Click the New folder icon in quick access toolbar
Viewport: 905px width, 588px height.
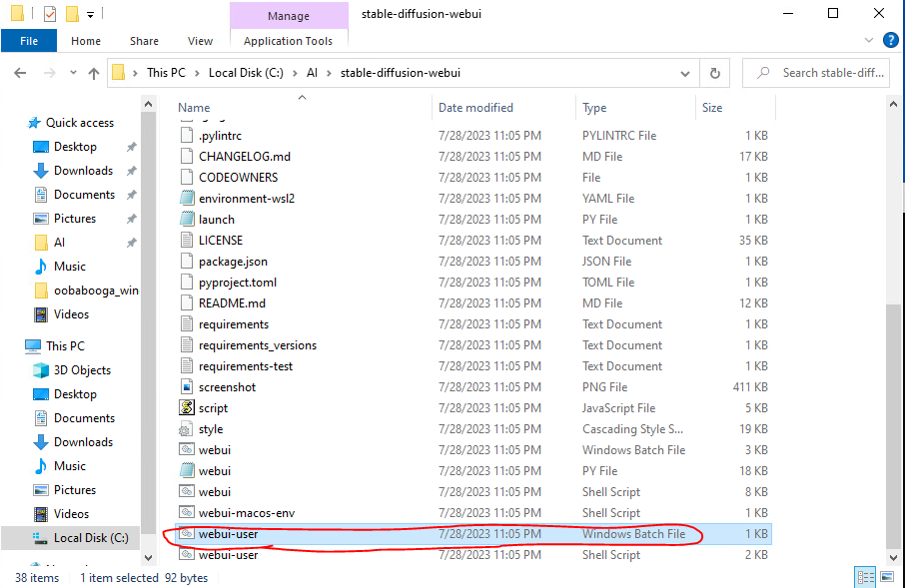72,13
